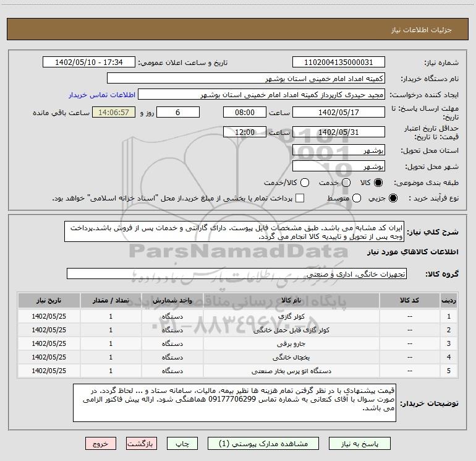Click the چاپ button

[x=182, y=444]
